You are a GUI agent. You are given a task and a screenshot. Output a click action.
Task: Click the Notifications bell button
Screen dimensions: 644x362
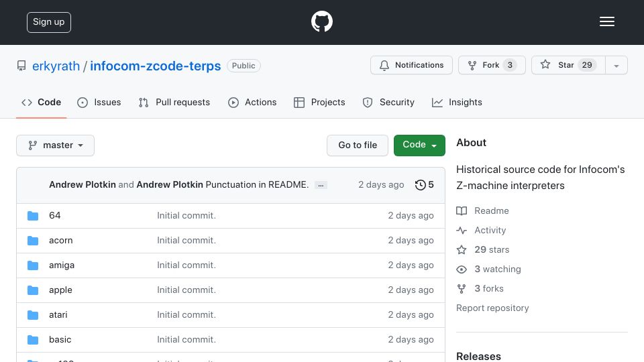(411, 65)
